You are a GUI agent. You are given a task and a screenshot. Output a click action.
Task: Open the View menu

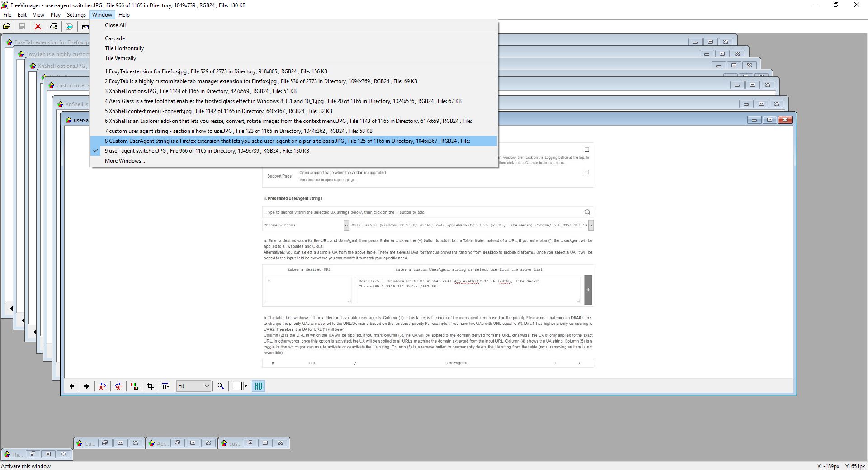(x=38, y=15)
